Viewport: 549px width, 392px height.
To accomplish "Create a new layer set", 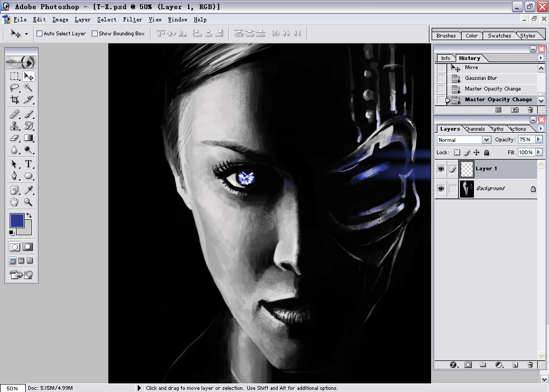I will click(x=483, y=365).
